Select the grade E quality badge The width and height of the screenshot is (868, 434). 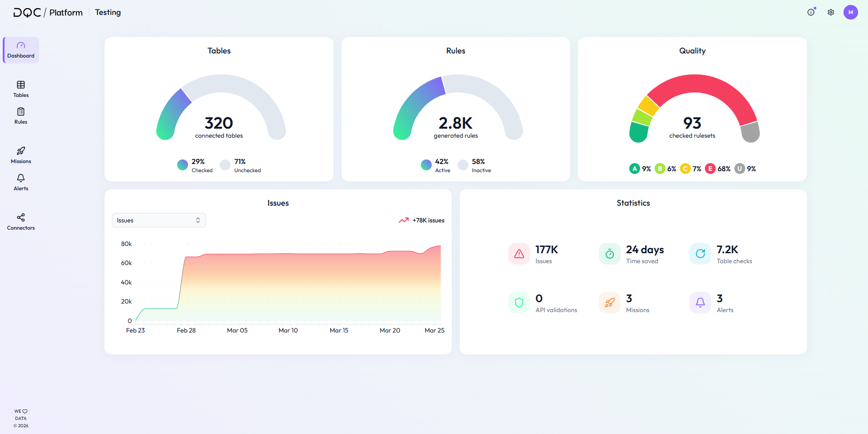(x=710, y=169)
